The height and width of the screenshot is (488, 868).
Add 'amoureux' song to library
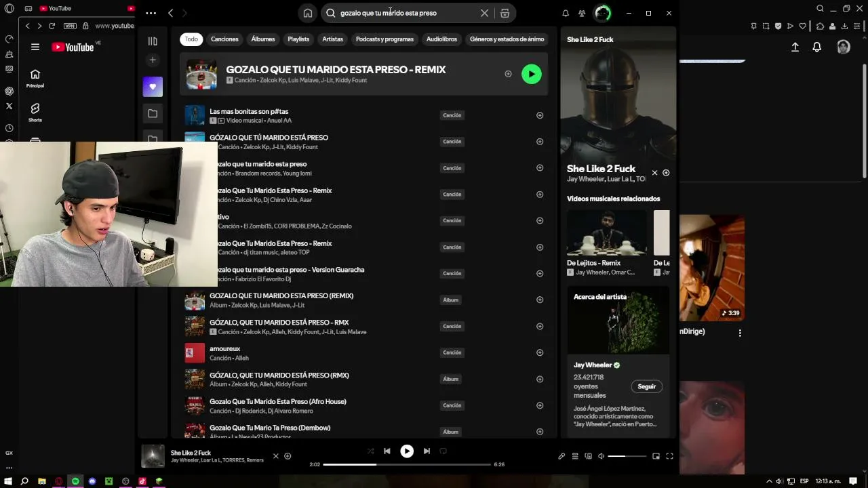tap(540, 352)
